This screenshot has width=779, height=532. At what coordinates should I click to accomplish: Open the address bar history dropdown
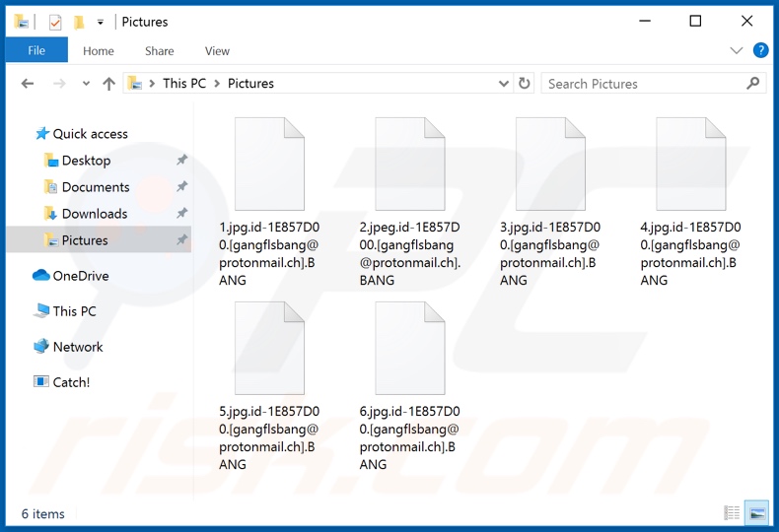tap(502, 84)
